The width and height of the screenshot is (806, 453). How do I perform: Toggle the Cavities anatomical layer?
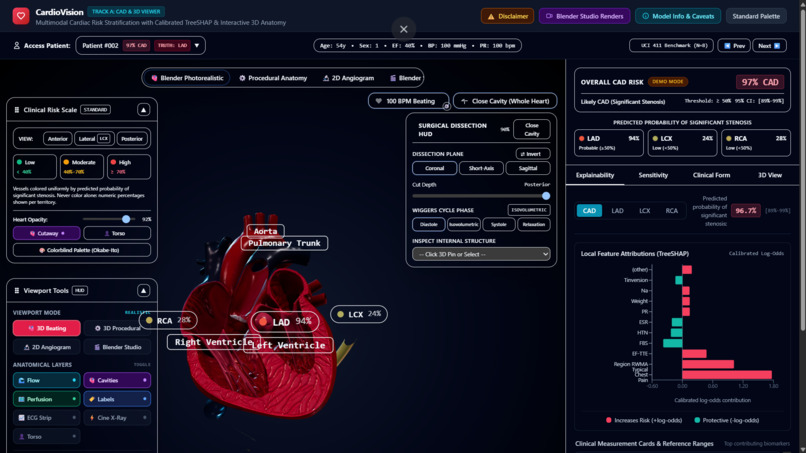[x=117, y=380]
